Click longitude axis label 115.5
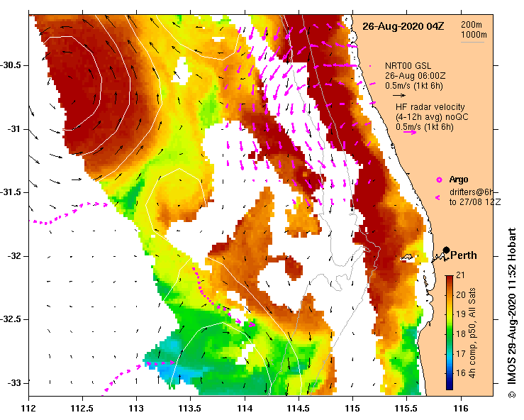The width and height of the screenshot is (524, 420). coord(407,409)
